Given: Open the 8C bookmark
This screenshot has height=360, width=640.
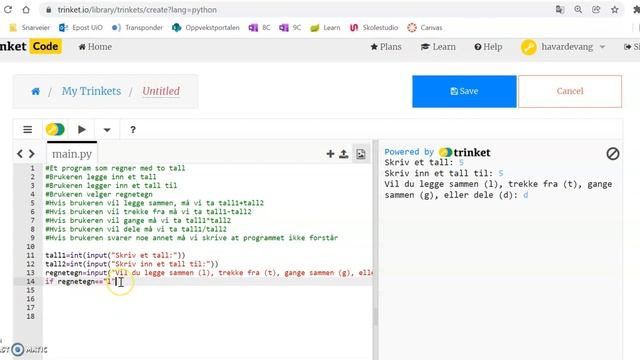Looking at the screenshot, I should tap(260, 28).
